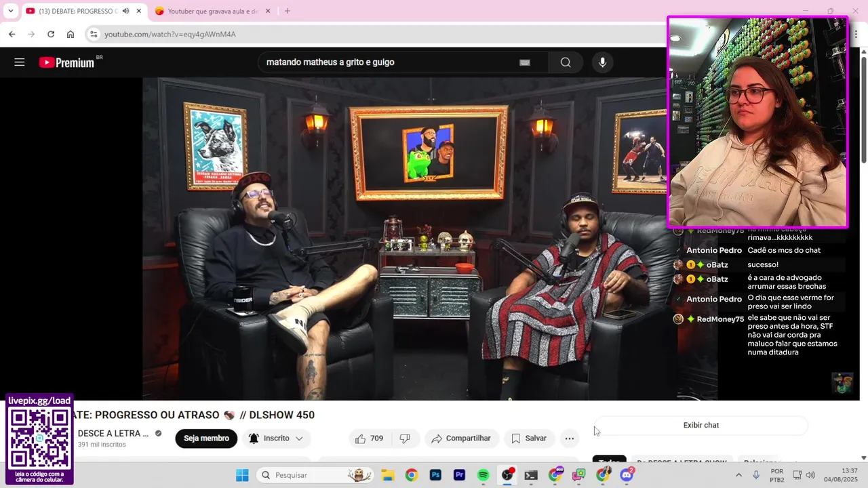
Task: Click chat message sucesso! by oBatz
Action: click(x=763, y=264)
